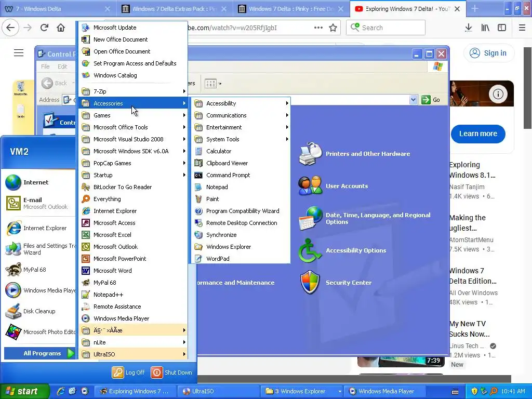The image size is (532, 399).
Task: Click the Microsoft PowerPoint icon
Action: pyautogui.click(x=86, y=259)
